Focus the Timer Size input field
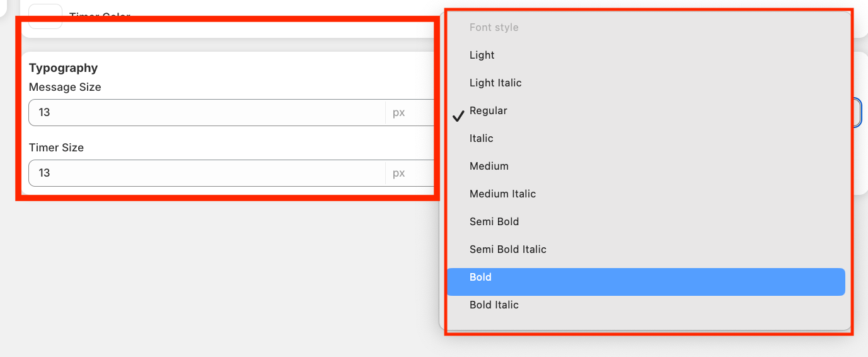 coord(207,173)
